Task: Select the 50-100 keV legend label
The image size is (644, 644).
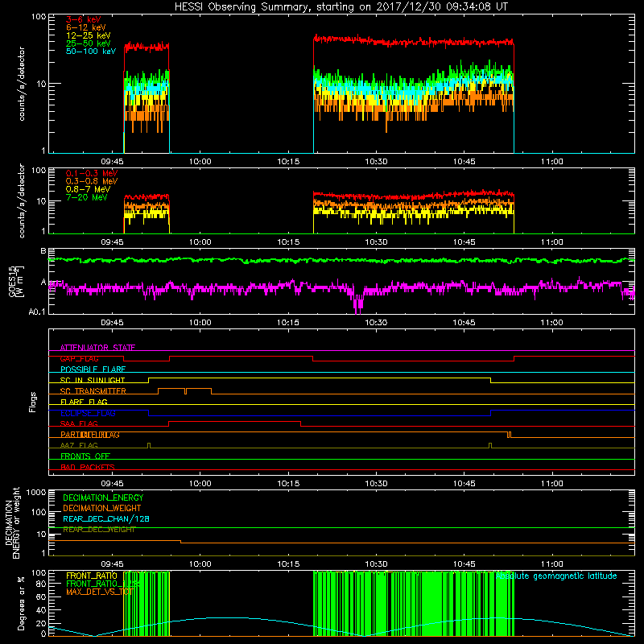Action: coord(91,52)
